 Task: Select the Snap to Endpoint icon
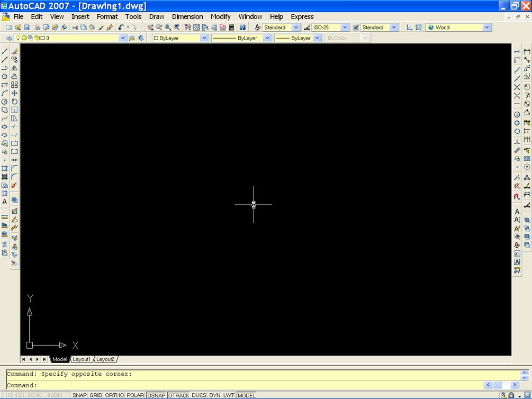point(517,70)
